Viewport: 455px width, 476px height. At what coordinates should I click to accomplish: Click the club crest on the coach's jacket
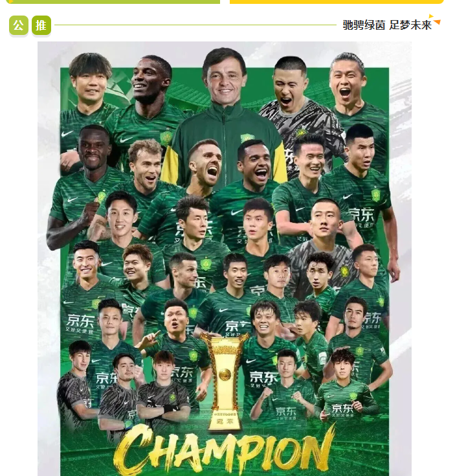(247, 139)
